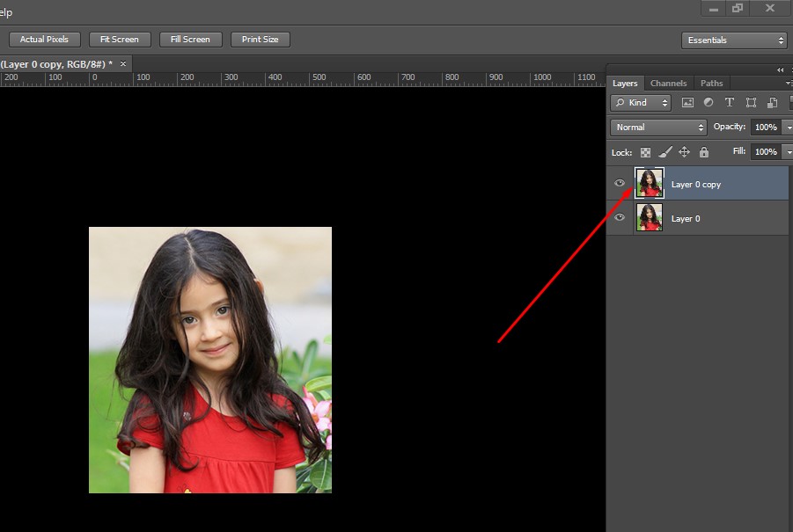Filter layers by shape layers icon

(x=751, y=103)
